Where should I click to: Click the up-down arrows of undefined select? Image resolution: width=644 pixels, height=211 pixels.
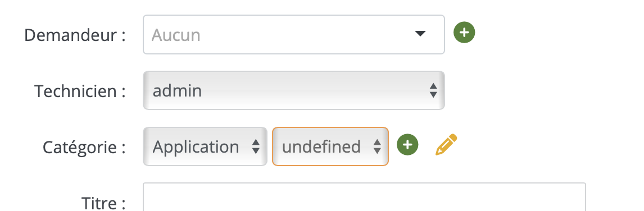(377, 146)
